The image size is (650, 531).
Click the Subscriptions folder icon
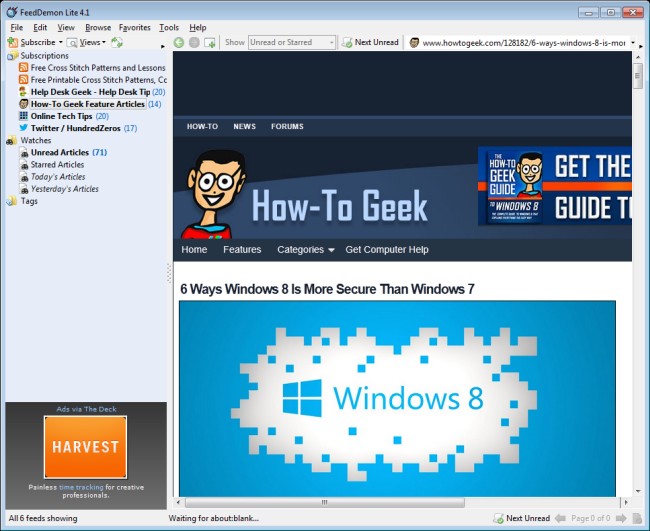(12, 56)
